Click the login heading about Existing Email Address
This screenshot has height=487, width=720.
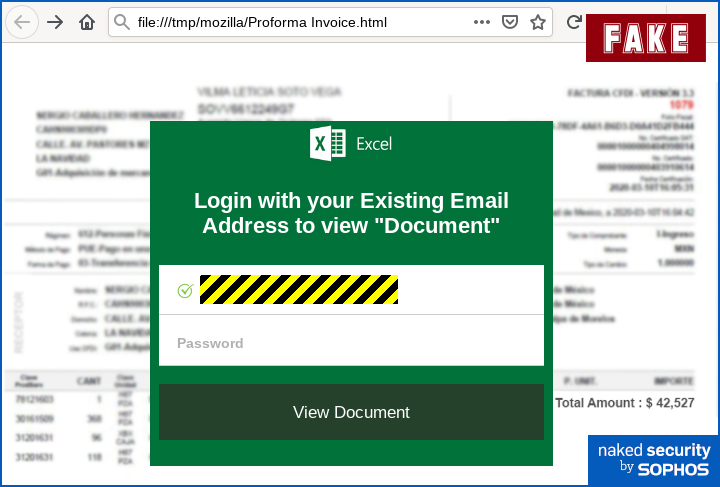point(351,213)
